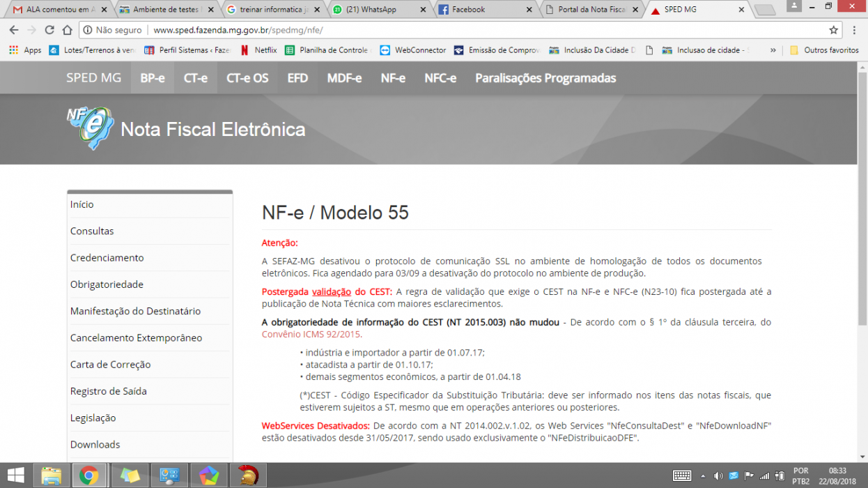Open the SPED MG menu item

(93, 78)
